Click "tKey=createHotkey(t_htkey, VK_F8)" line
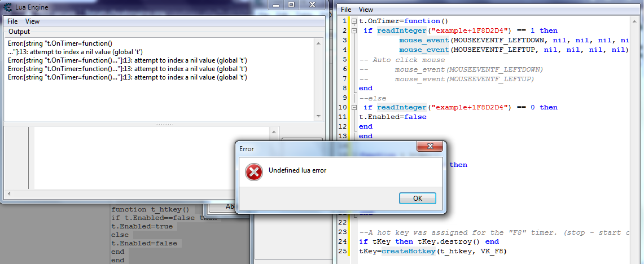The height and width of the screenshot is (264, 644). point(433,251)
